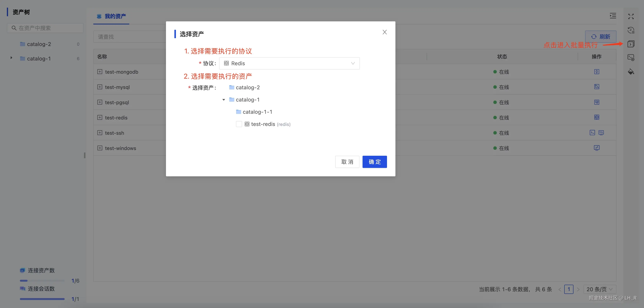Click the asset search input field
Viewport: 644px width, 308px height.
pyautogui.click(x=45, y=28)
